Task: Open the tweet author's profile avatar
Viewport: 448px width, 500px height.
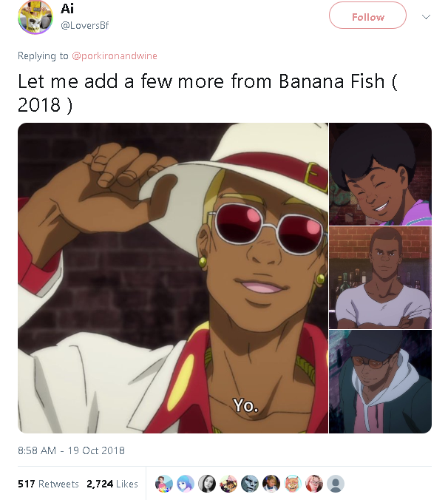Action: tap(35, 18)
